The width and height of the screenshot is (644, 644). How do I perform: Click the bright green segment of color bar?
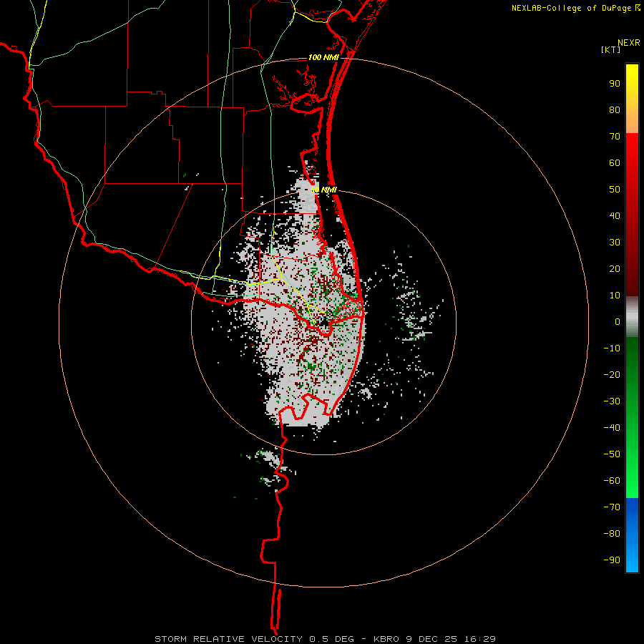coord(632,418)
